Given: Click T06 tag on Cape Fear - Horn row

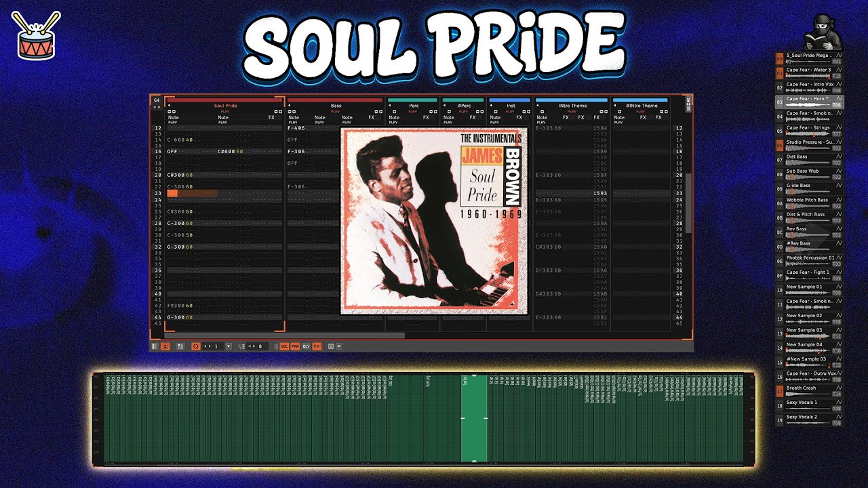Looking at the screenshot, I should 837,105.
